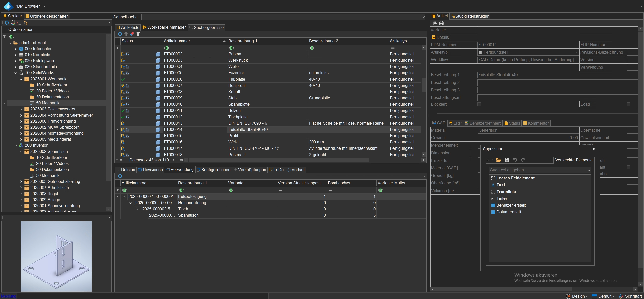Expand the 000 Infocenter folder

point(16,49)
